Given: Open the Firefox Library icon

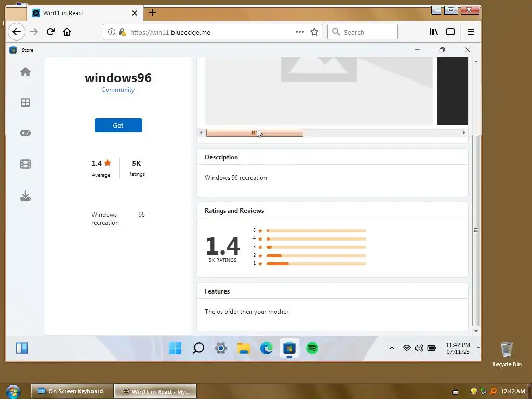Looking at the screenshot, I should (x=434, y=32).
